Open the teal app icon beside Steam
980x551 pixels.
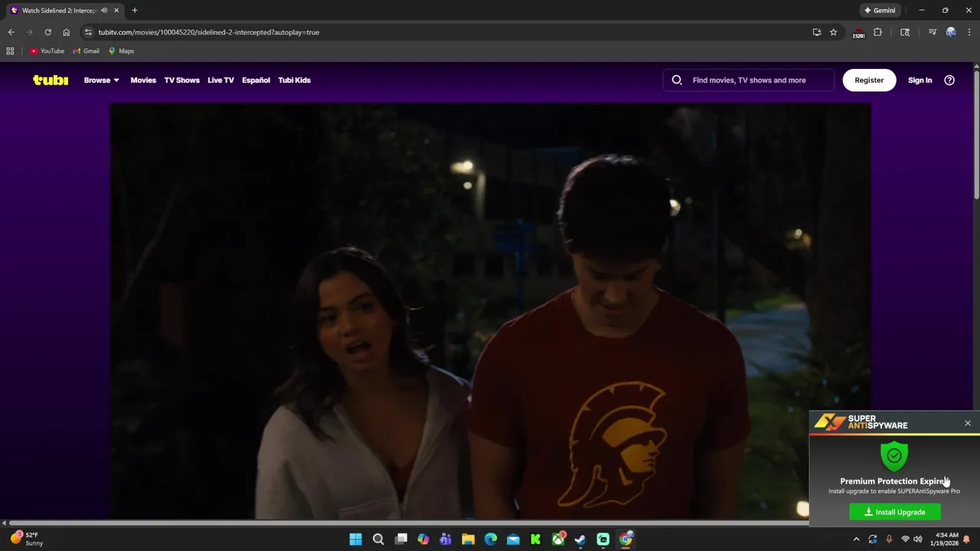click(x=603, y=540)
